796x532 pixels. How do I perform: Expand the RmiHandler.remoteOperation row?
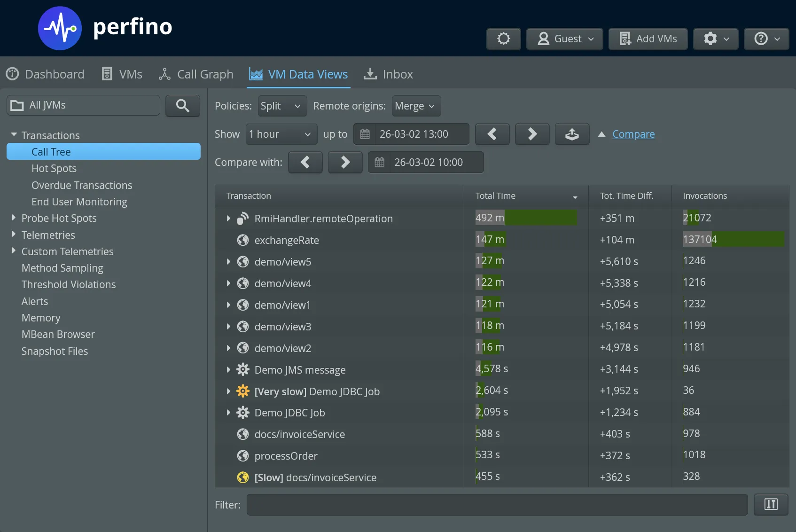coord(228,218)
